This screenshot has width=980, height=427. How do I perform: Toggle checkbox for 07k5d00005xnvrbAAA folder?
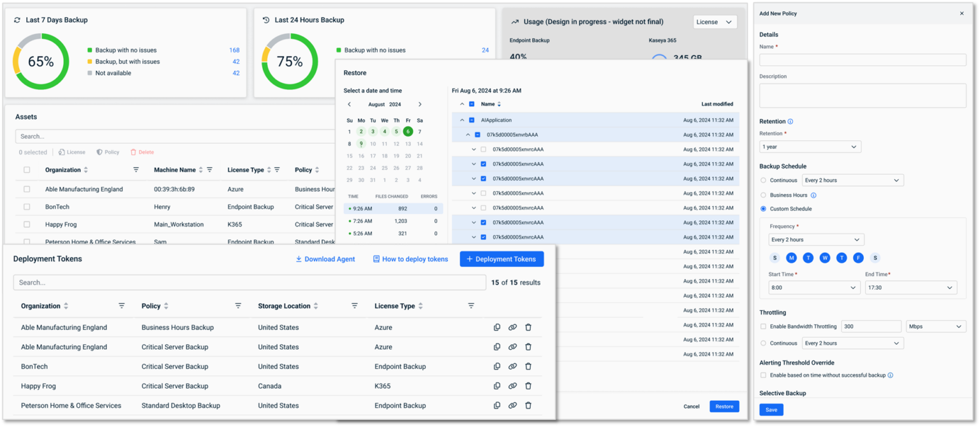coord(478,135)
